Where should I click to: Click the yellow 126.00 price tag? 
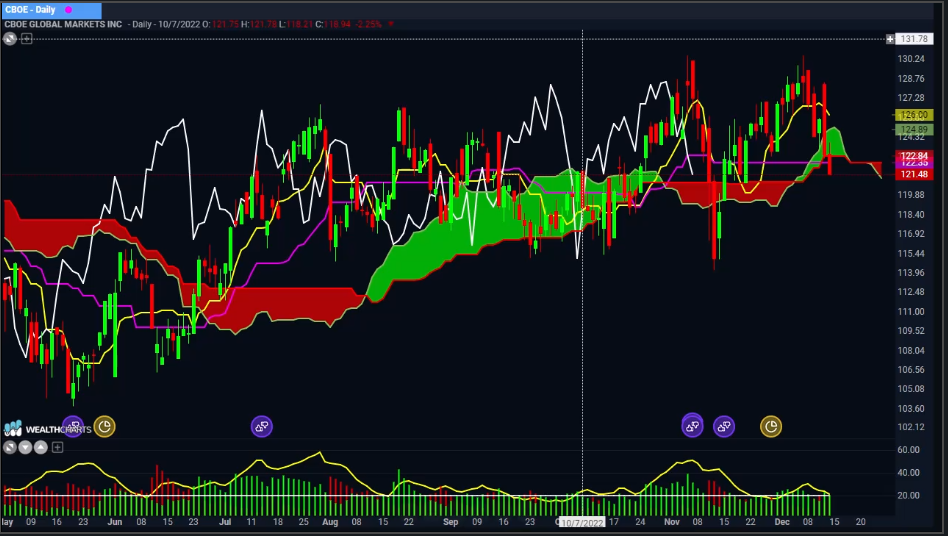pos(914,115)
